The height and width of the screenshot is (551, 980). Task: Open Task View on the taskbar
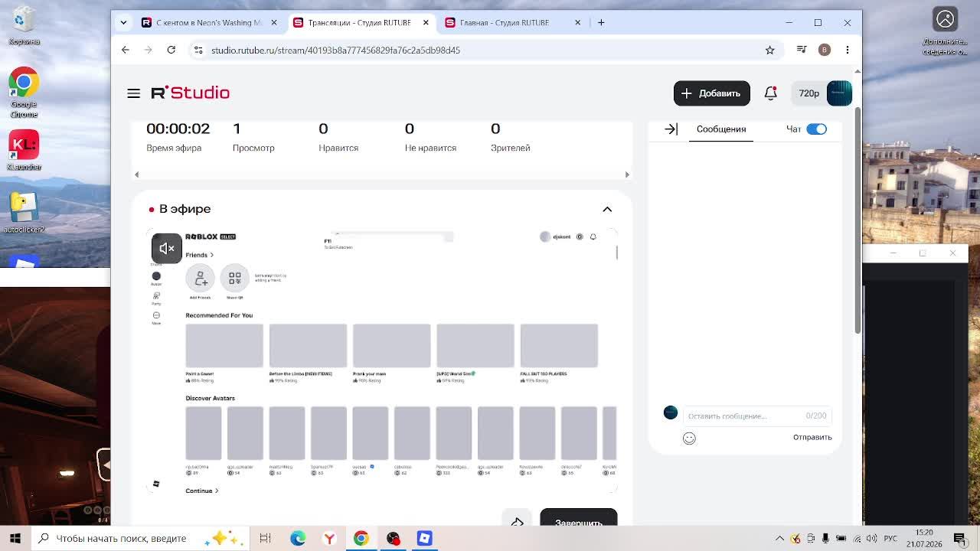tap(265, 538)
